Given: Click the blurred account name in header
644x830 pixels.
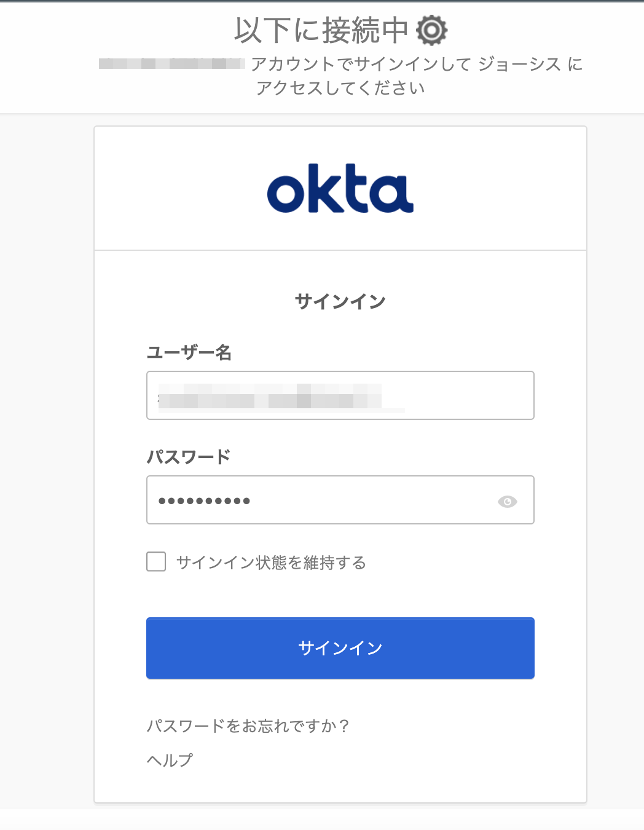Looking at the screenshot, I should coord(171,63).
